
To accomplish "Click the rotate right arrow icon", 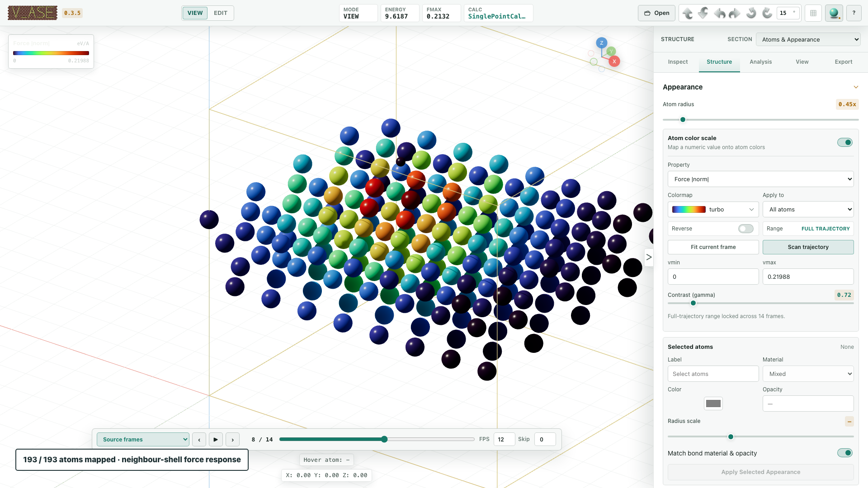I will point(735,13).
